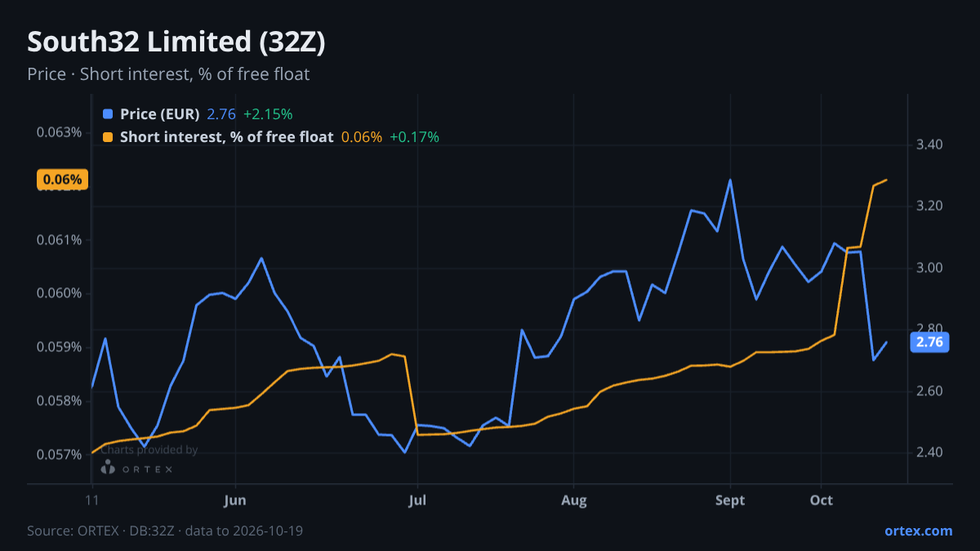Click the orange Short interest legend swatch
This screenshot has width=980, height=551.
point(108,137)
